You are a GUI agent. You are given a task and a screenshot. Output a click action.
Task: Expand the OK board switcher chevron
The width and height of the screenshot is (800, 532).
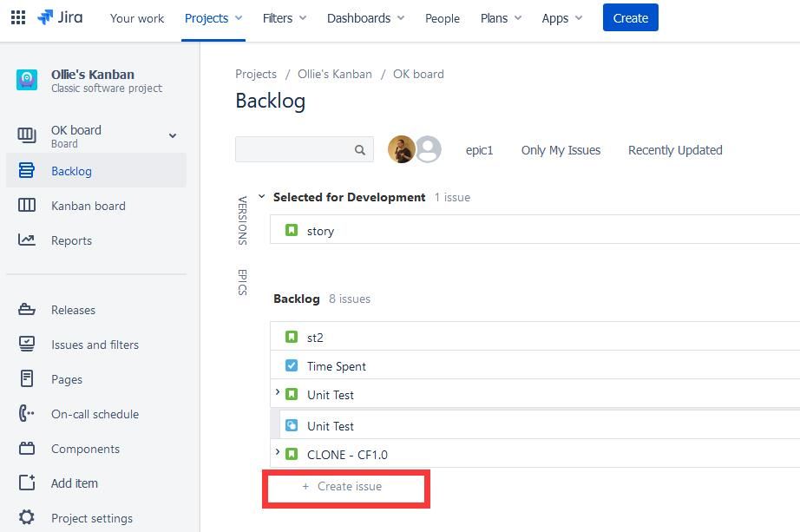click(173, 135)
